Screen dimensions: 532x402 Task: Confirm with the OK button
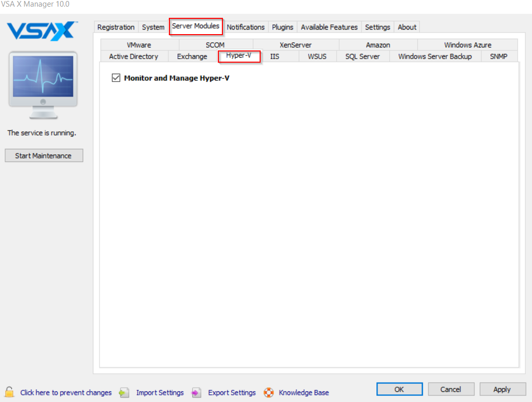pyautogui.click(x=399, y=389)
